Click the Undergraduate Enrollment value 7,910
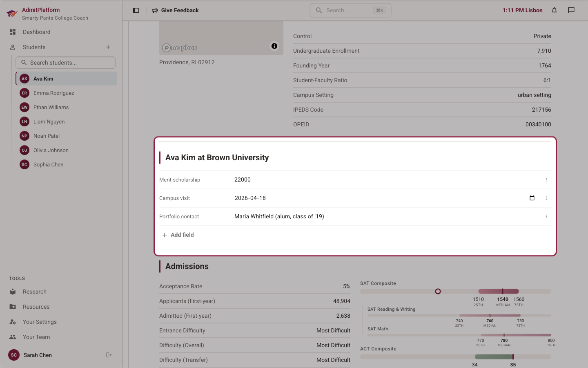588x368 pixels. (544, 51)
